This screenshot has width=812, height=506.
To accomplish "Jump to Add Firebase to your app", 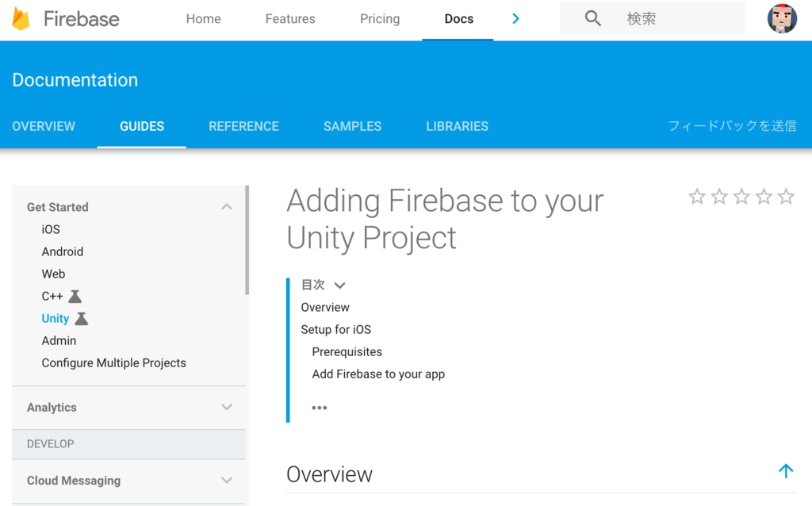I will 378,374.
